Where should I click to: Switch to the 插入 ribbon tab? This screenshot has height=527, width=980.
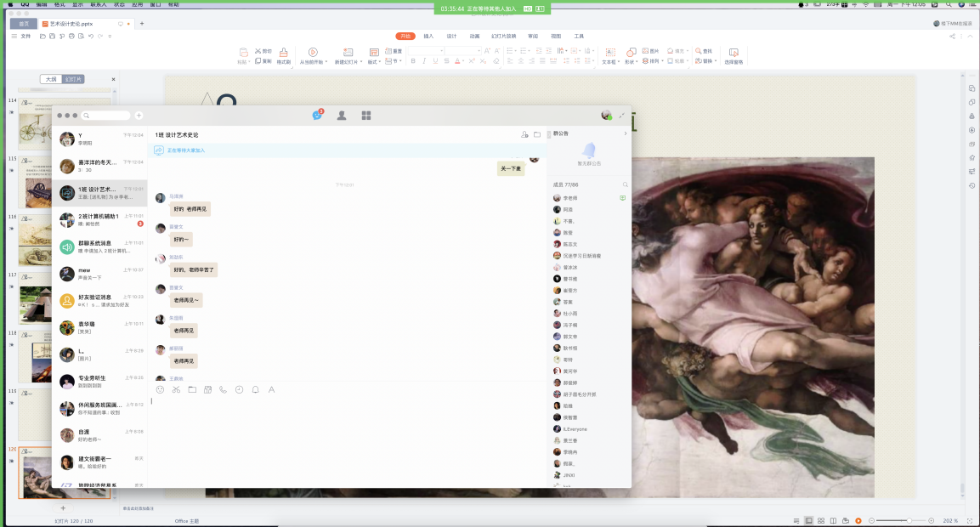pos(428,37)
